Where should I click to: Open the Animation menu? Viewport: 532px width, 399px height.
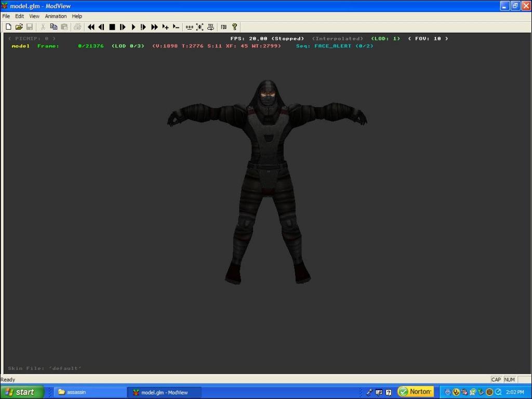pyautogui.click(x=56, y=16)
